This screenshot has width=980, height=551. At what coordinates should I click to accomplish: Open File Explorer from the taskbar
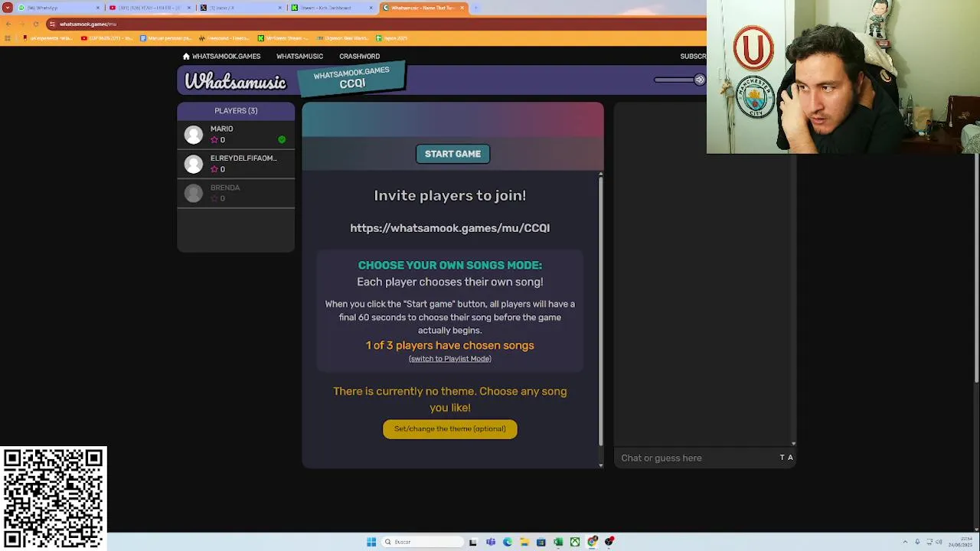(x=524, y=542)
